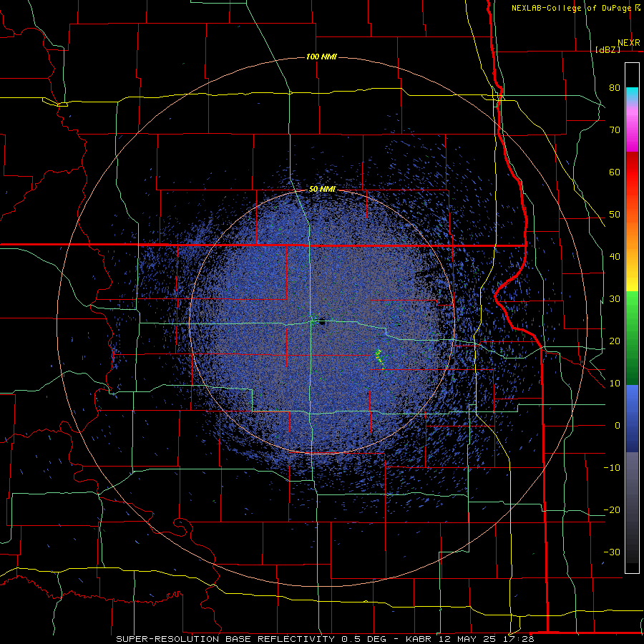Click the yellow-green echo southeast of the radar

point(381,358)
